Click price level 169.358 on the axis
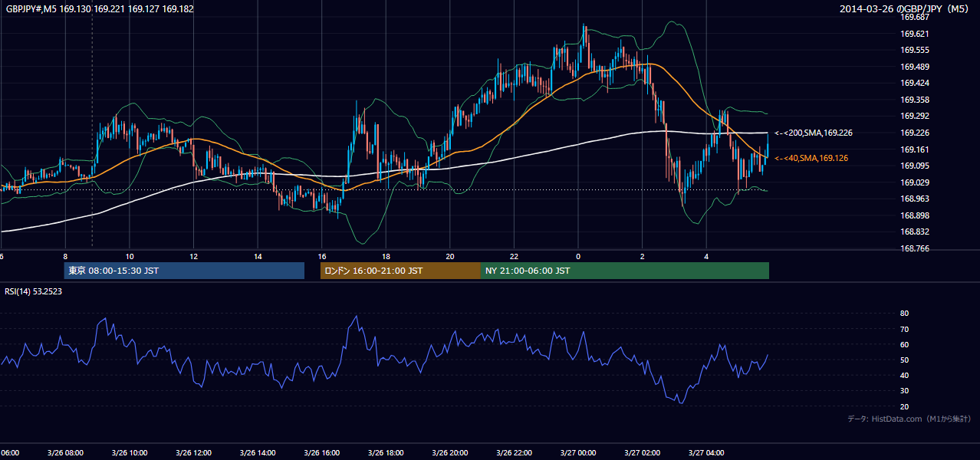The width and height of the screenshot is (980, 460). 915,100
